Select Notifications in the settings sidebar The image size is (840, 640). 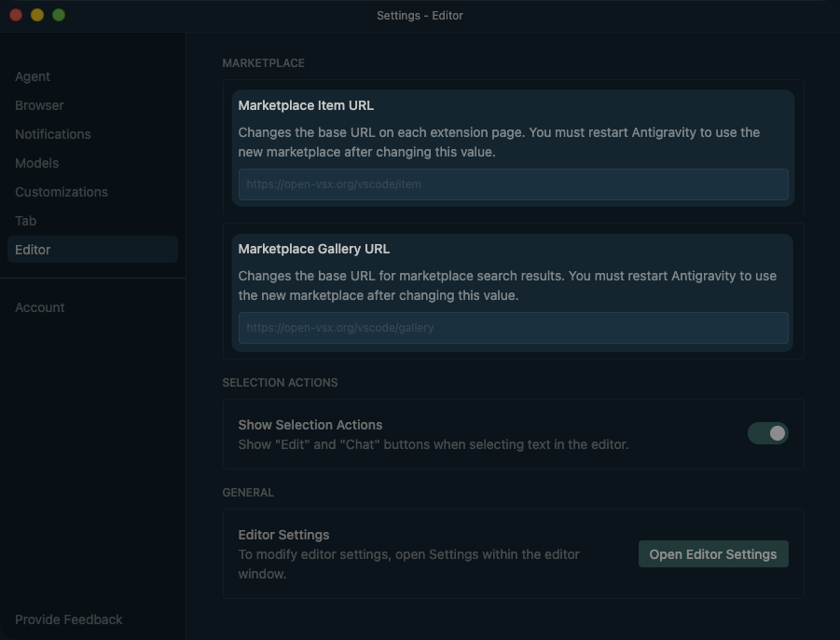(53, 134)
